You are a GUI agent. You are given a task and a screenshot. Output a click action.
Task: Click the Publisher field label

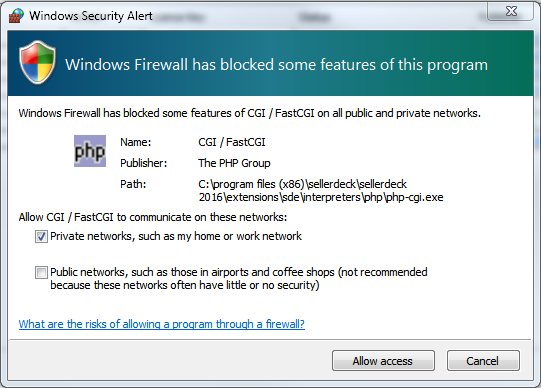coord(144,163)
